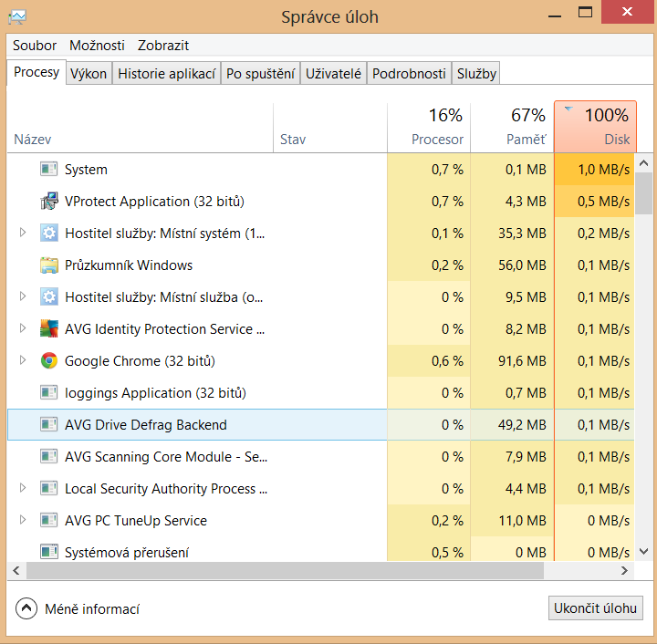
Task: Sort by the Název column header
Action: (x=140, y=128)
